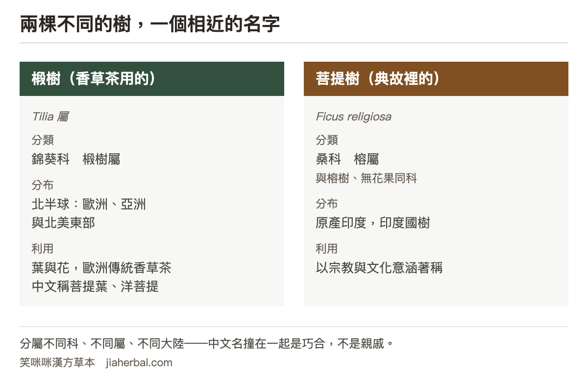Screen dimensions: 588x377
Task: Click 分類 label in the 菩提樹 card
Action: [327, 140]
